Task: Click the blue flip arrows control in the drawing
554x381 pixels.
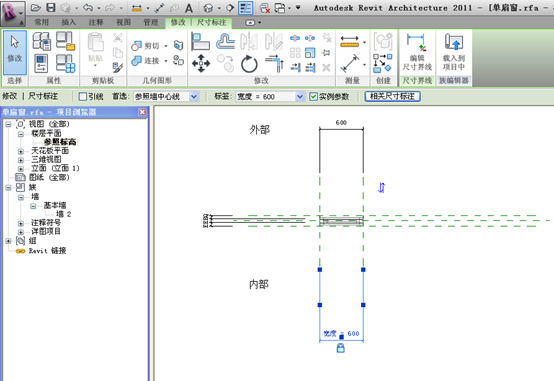Action: (381, 187)
